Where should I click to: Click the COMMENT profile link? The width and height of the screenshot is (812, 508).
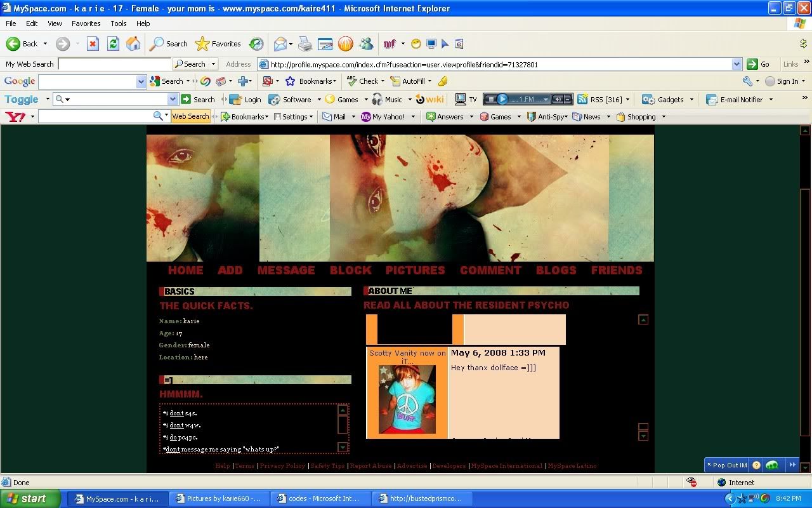pos(490,270)
